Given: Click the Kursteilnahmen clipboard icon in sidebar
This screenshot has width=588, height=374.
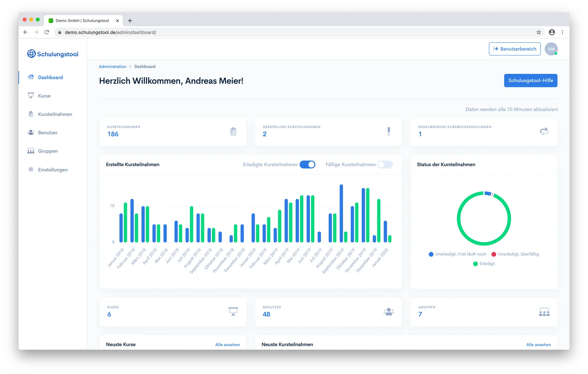Looking at the screenshot, I should coord(31,114).
